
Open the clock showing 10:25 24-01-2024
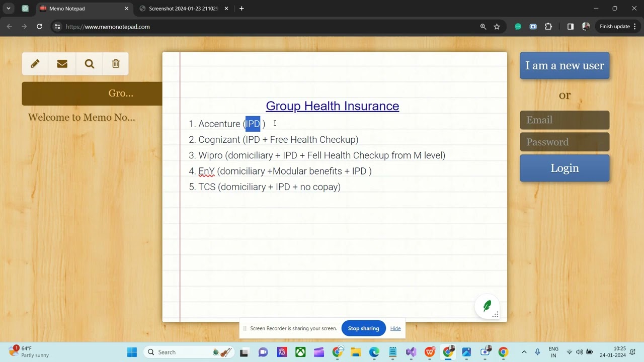[613, 352]
